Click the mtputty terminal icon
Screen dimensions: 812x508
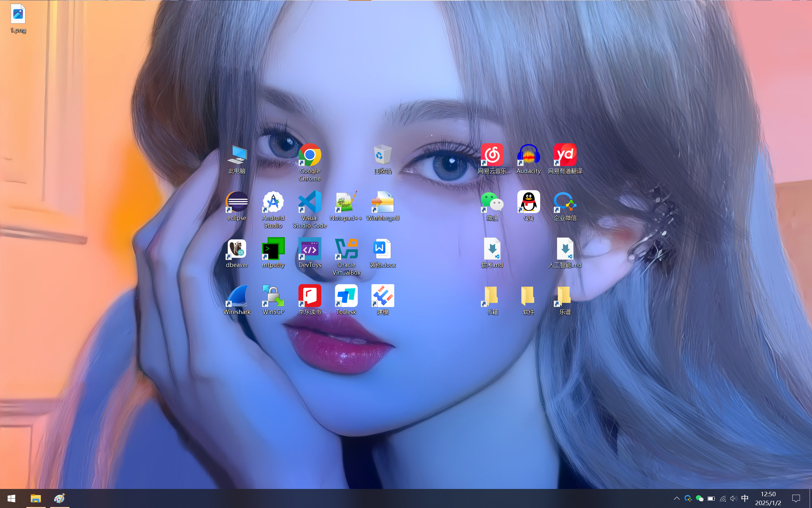[273, 253]
